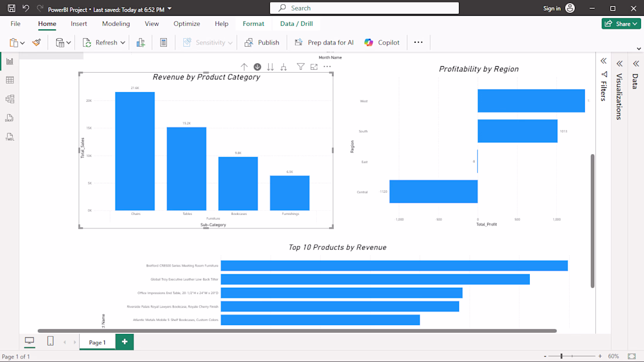Select Top 10 Products by Revenue title
Image resolution: width=644 pixels, height=362 pixels.
(x=337, y=247)
